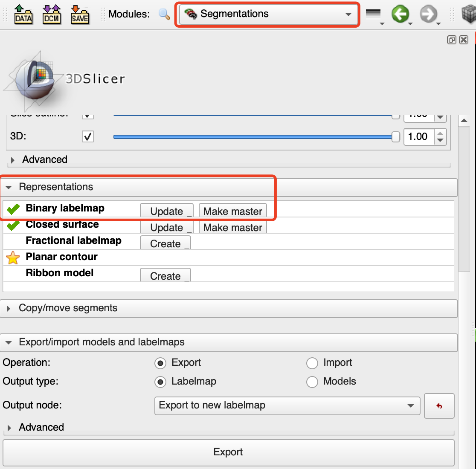
Task: Click the green check beside Binary labelmap
Action: point(13,209)
